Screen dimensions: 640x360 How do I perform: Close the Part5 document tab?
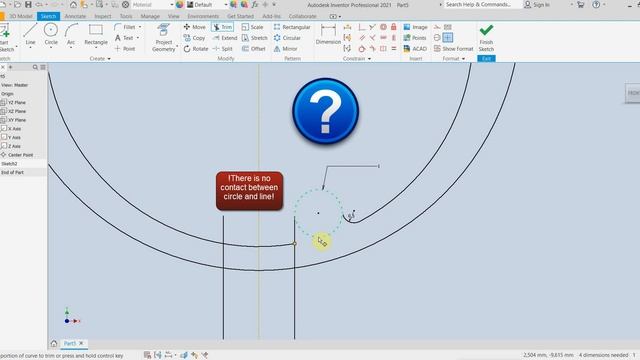[x=81, y=343]
